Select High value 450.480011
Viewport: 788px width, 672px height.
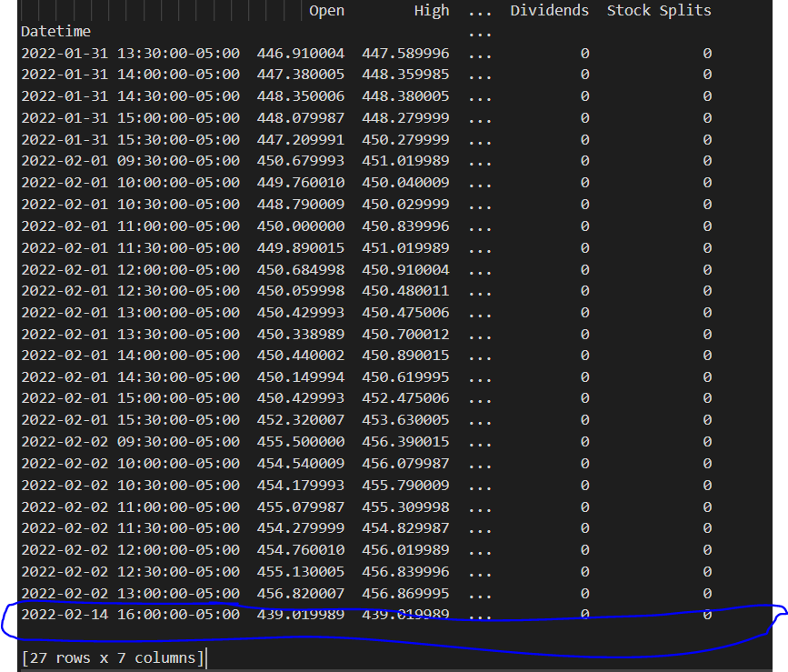[405, 291]
